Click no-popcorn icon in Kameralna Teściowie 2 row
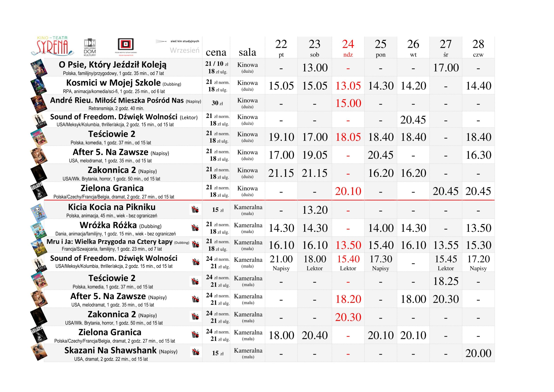Screen dimensions: 554x392 195,281
